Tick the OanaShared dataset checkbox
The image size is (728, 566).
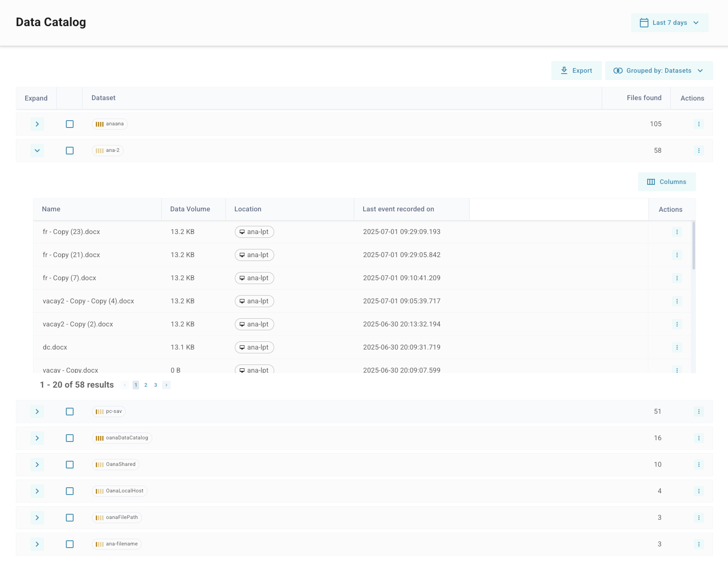[70, 465]
